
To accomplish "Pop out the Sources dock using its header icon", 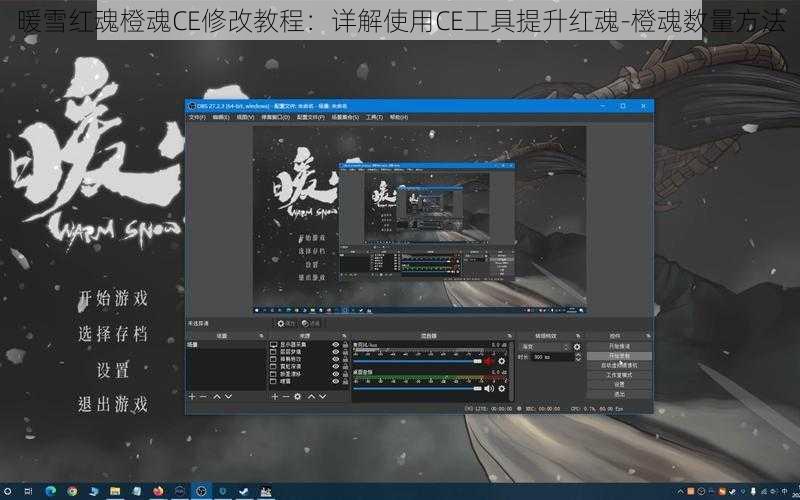I will coord(344,336).
